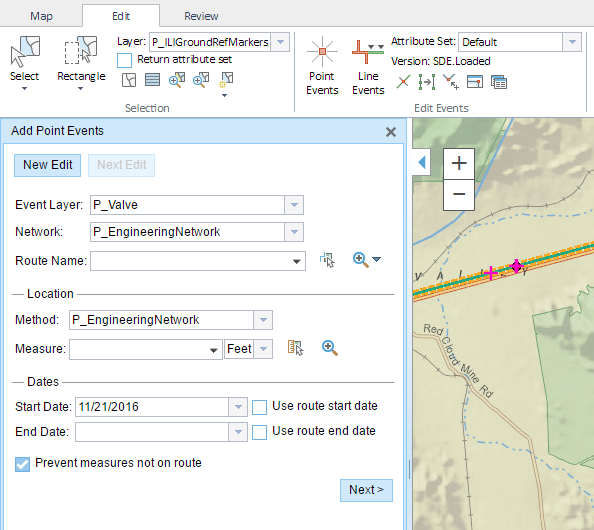The height and width of the screenshot is (530, 594).
Task: Open the Event Layer dropdown
Action: (x=294, y=205)
